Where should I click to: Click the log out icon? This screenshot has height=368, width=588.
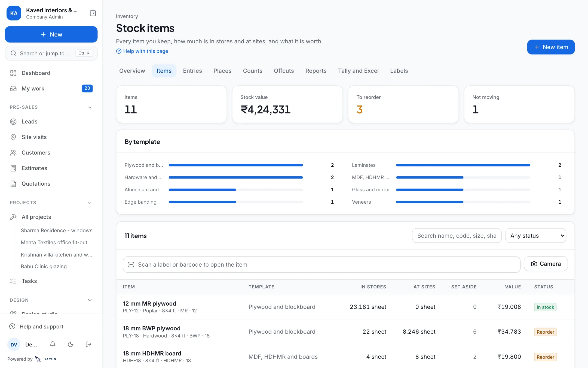(88, 344)
